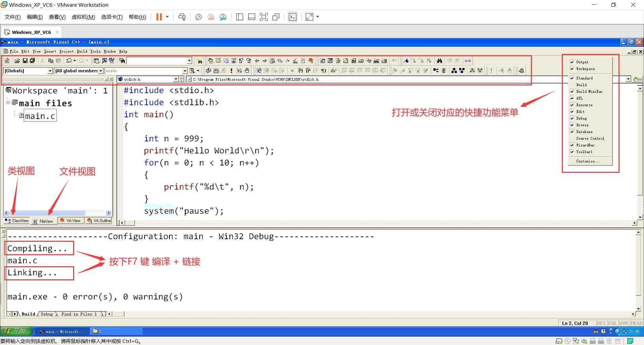
Task: Open the File menu in Visual C++
Action: point(14,51)
